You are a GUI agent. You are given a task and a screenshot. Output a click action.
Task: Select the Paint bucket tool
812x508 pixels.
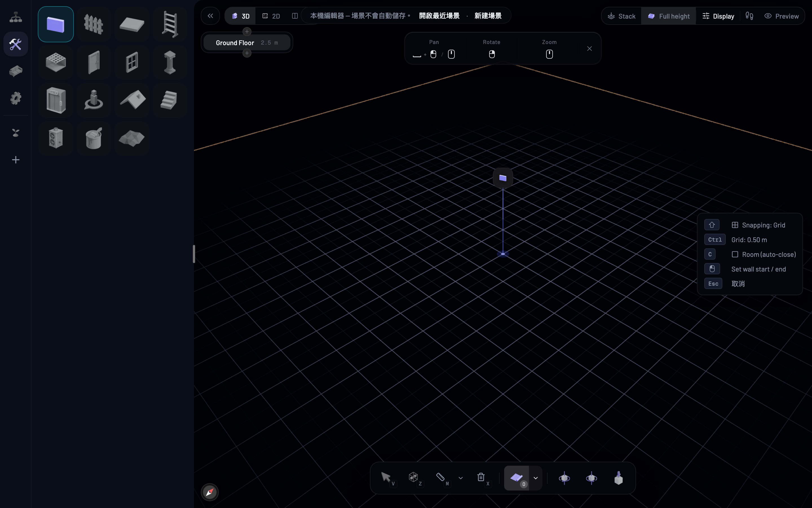point(94,138)
